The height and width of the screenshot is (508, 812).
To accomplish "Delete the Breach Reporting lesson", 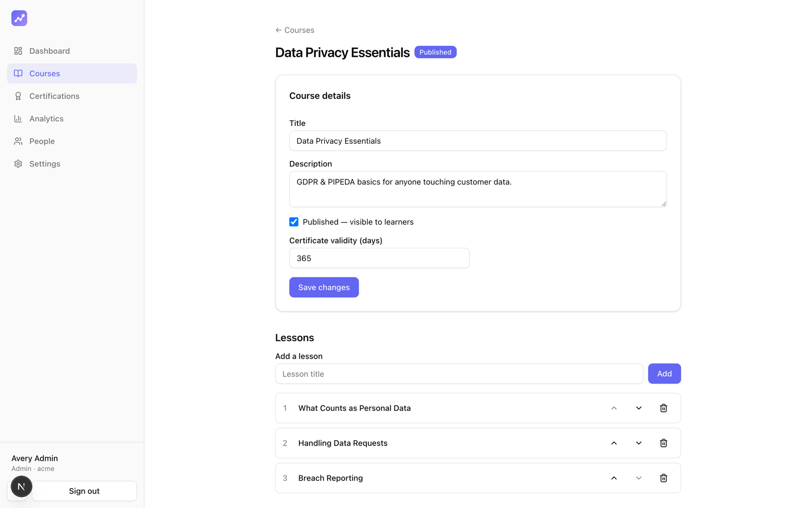I will coord(663,478).
